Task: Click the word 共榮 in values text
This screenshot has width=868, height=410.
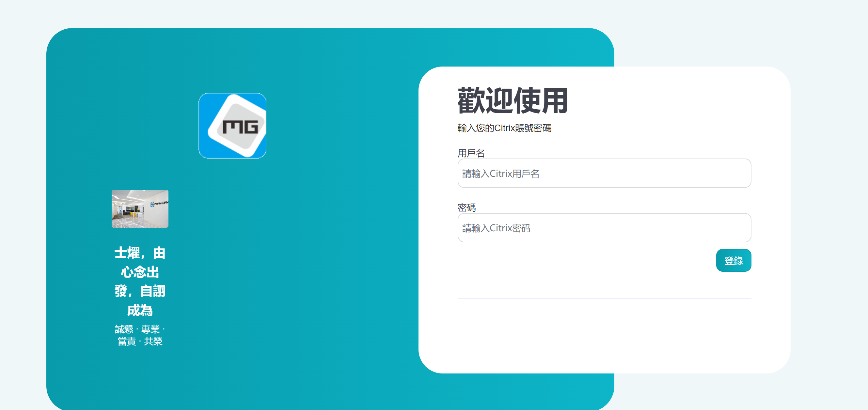Action: tap(153, 341)
